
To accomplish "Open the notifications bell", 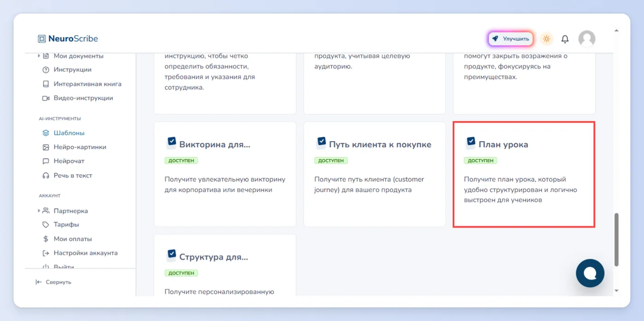I will tap(565, 39).
